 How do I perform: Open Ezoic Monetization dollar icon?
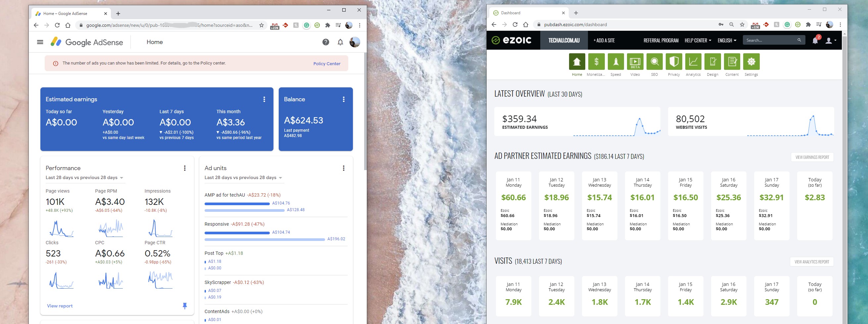point(596,62)
